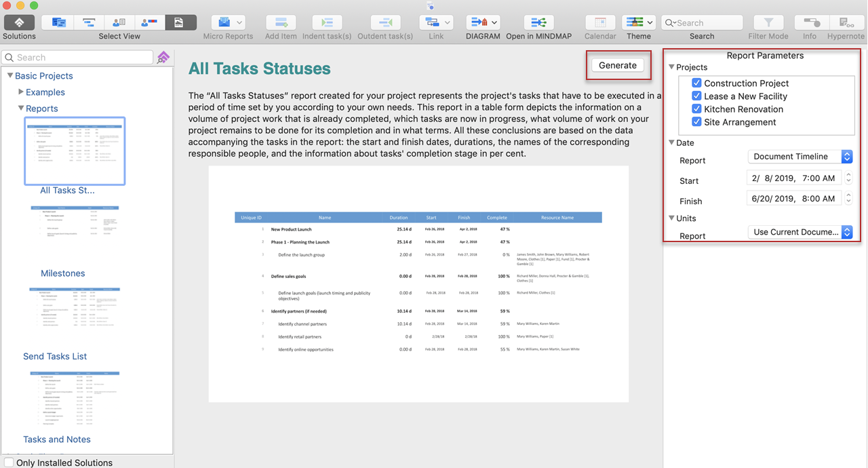
Task: Select the resource sheet view icon
Action: (x=119, y=22)
